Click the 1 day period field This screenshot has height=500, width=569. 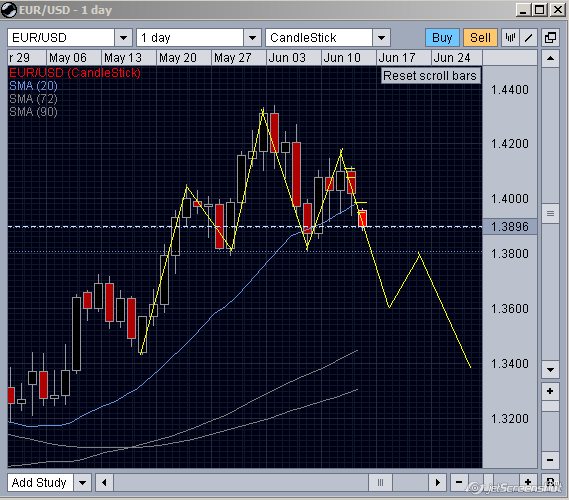tap(190, 37)
